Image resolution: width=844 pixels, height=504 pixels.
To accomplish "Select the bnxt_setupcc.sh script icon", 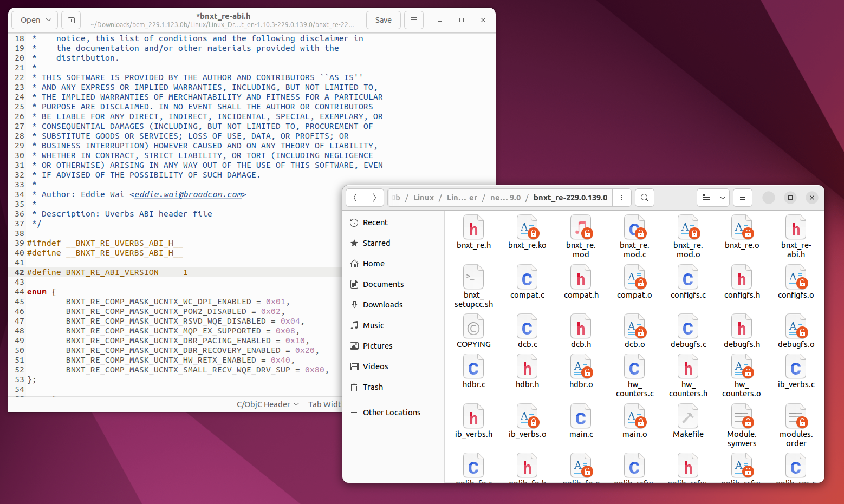I will click(x=473, y=278).
